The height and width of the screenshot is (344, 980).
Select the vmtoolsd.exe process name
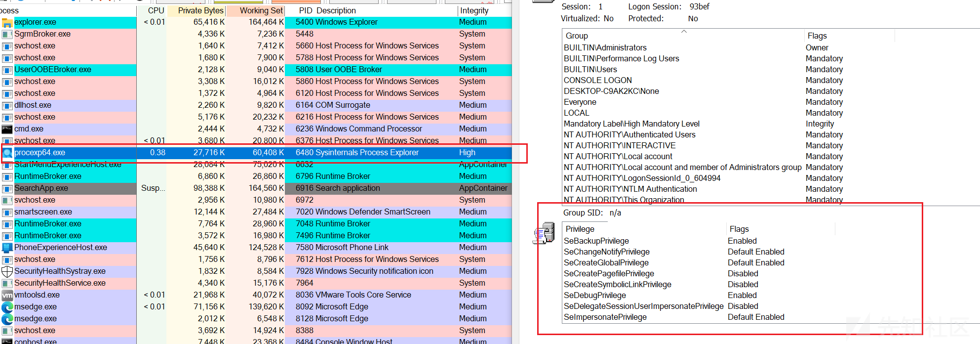[x=37, y=295]
